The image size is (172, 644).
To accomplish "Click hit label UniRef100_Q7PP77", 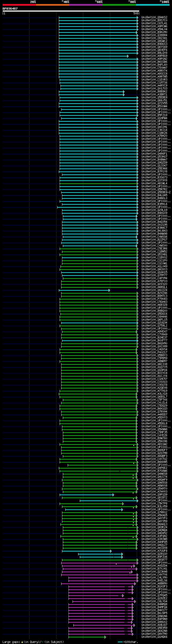I will click(x=154, y=275).
